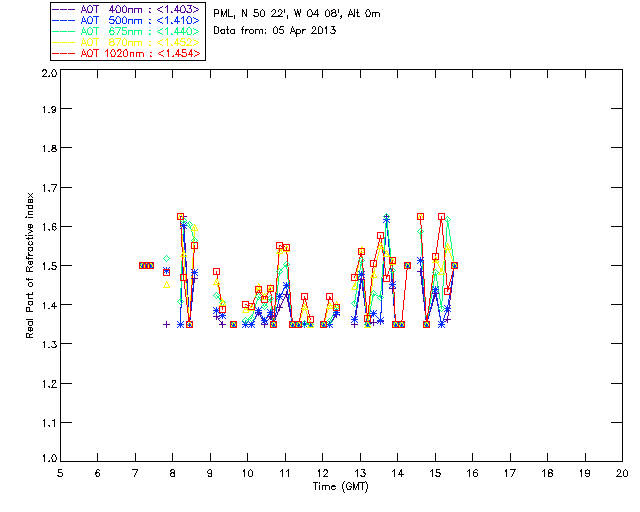Viewport: 640px width, 512px height.
Task: Click the blue star peak near 13.7h
Action: click(386, 220)
